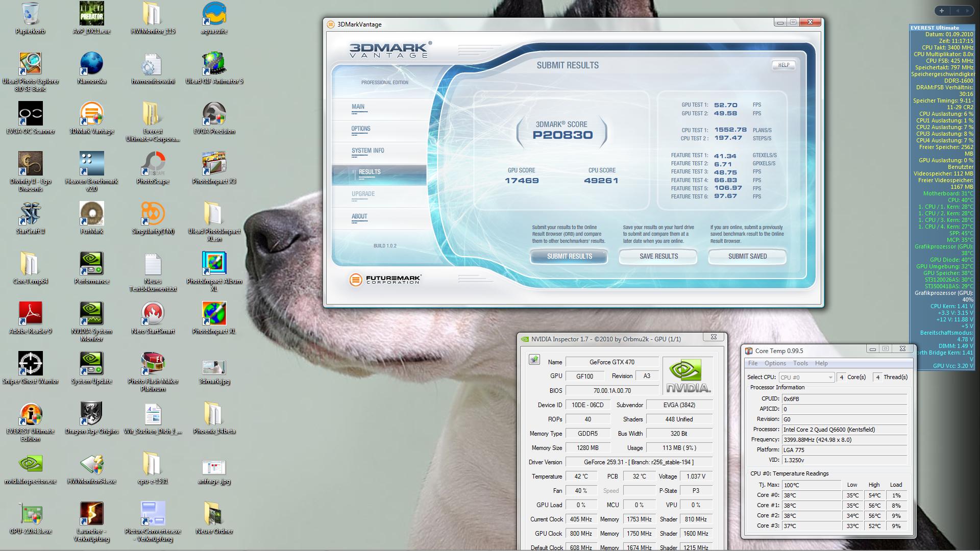The height and width of the screenshot is (551, 980).
Task: Click the HELP button in 3DMark
Action: pos(783,65)
